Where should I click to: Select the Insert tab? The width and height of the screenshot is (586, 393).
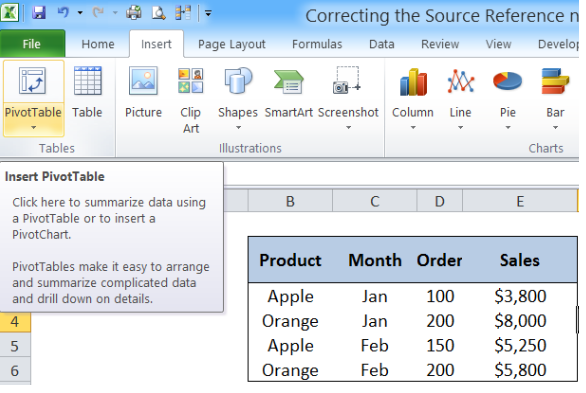tap(156, 44)
